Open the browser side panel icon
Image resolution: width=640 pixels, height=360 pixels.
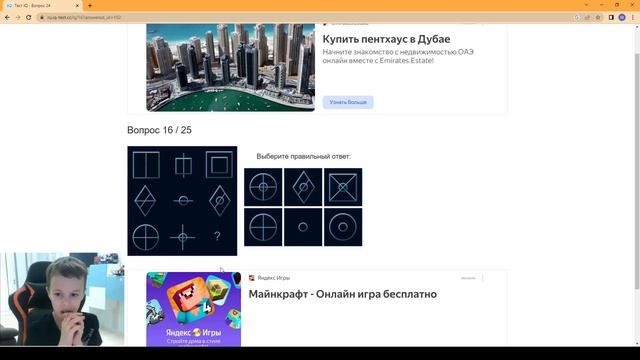[611, 18]
